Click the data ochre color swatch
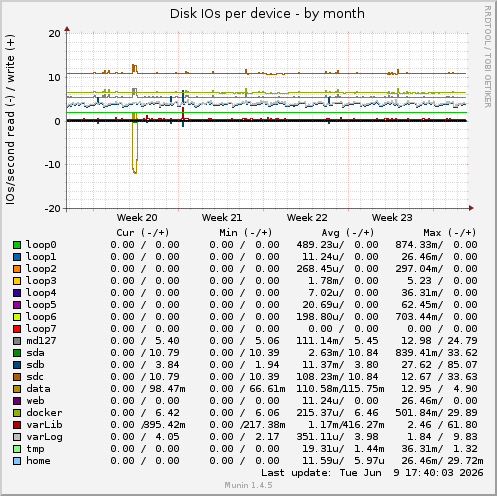Image resolution: width=497 pixels, height=496 pixels. [x=17, y=389]
